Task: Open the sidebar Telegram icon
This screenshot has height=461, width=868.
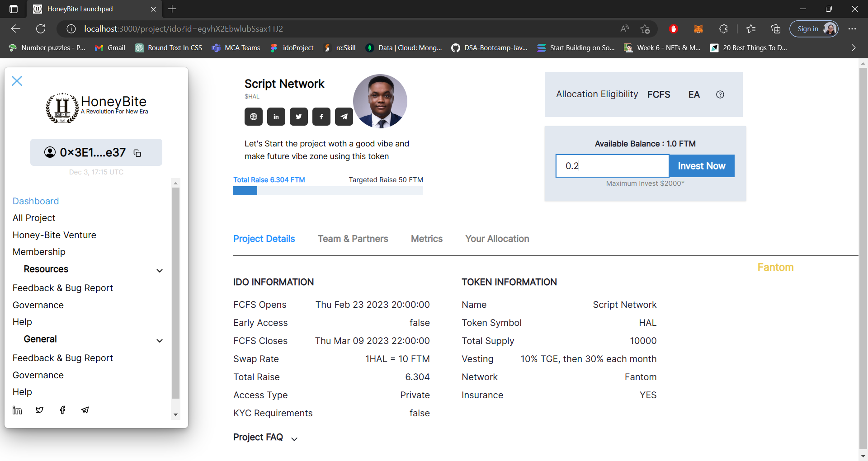Action: tap(85, 410)
